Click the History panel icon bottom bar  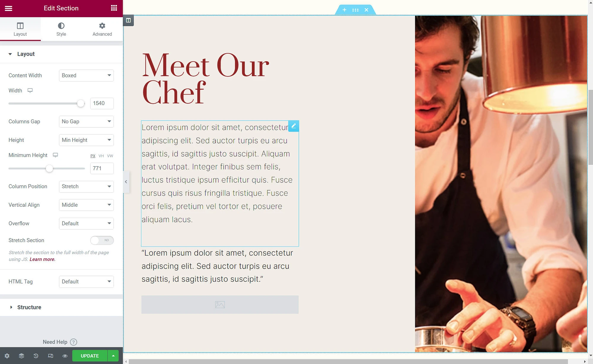pos(36,355)
